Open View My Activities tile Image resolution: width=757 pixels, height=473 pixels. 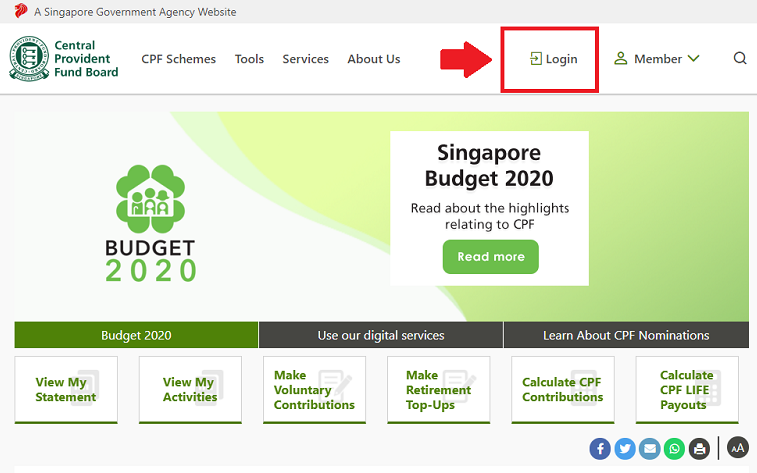click(190, 390)
